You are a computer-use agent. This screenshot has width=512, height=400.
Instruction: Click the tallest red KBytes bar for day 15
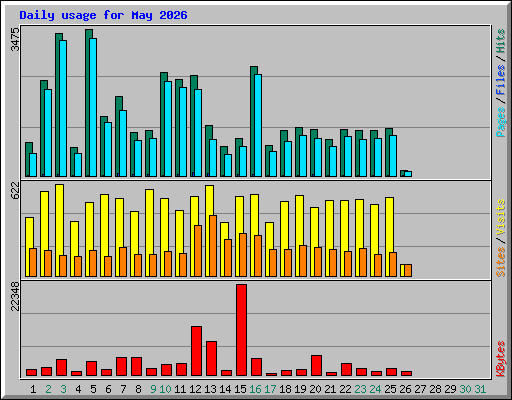[241, 330]
